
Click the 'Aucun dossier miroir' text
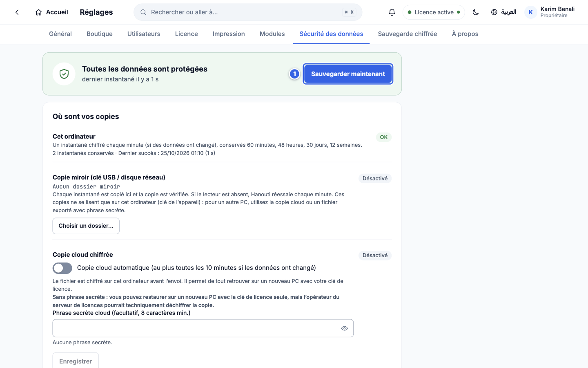[86, 186]
